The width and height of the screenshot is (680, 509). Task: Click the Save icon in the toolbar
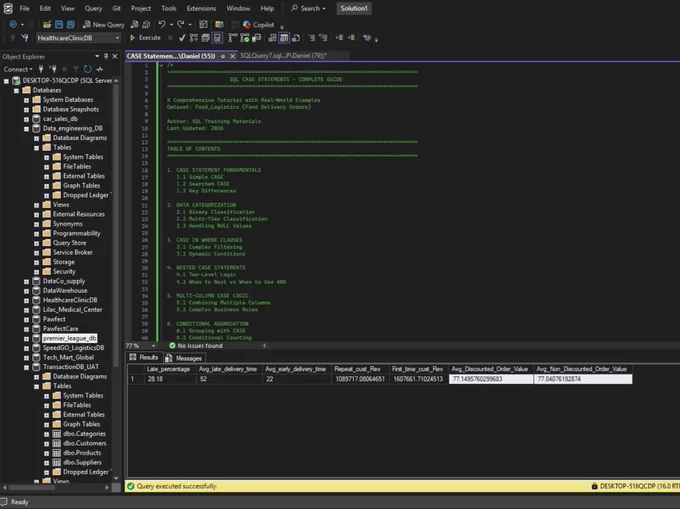tap(59, 25)
